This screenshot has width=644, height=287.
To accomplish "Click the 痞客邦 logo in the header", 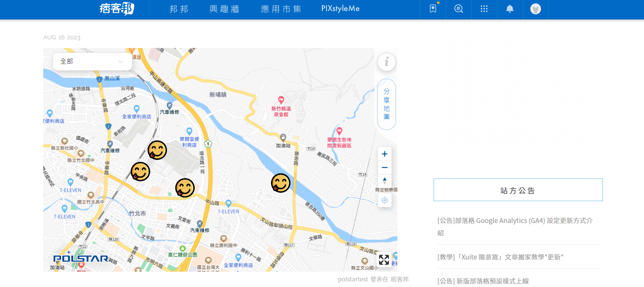I will (117, 9).
